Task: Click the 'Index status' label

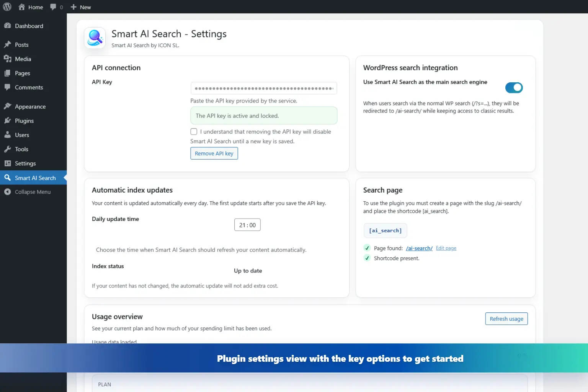Action: point(108,266)
